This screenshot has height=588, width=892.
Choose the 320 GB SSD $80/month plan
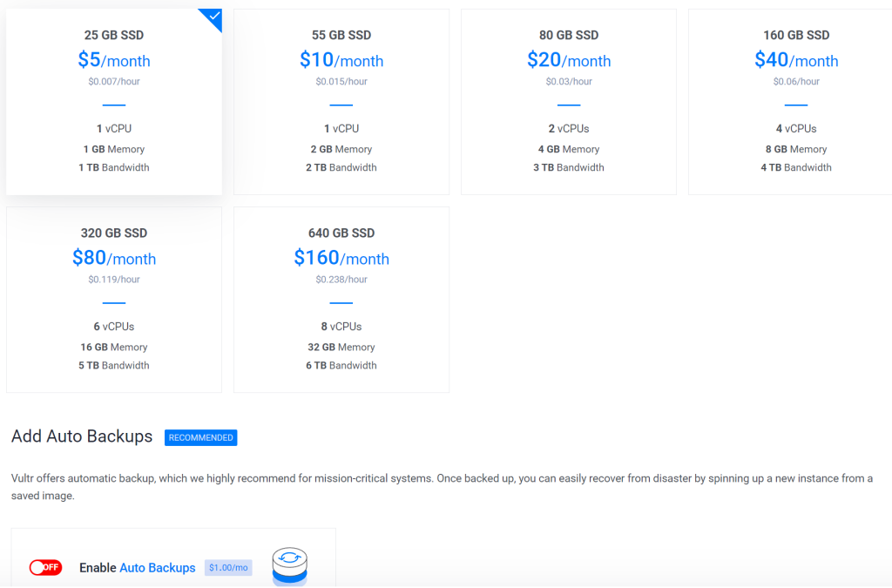113,300
